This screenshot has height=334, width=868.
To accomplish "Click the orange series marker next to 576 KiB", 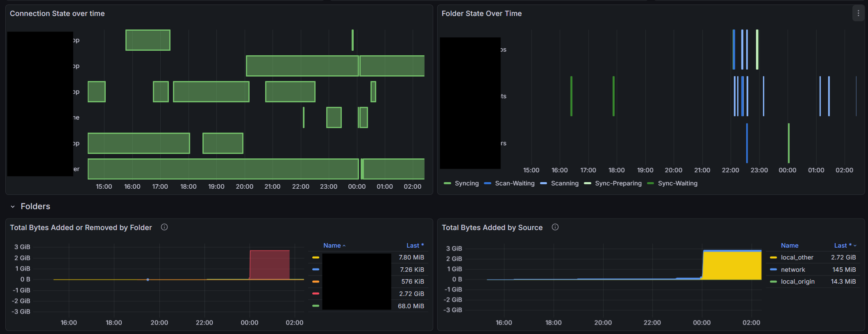I will point(316,282).
